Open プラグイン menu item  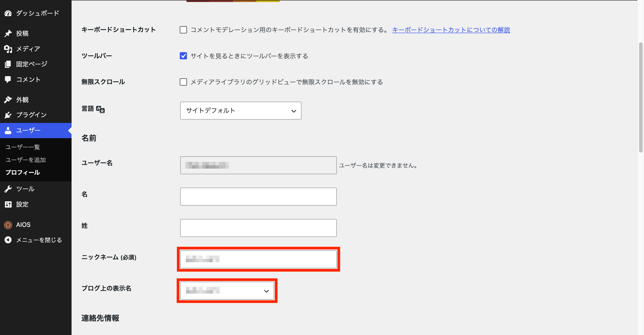[36, 115]
